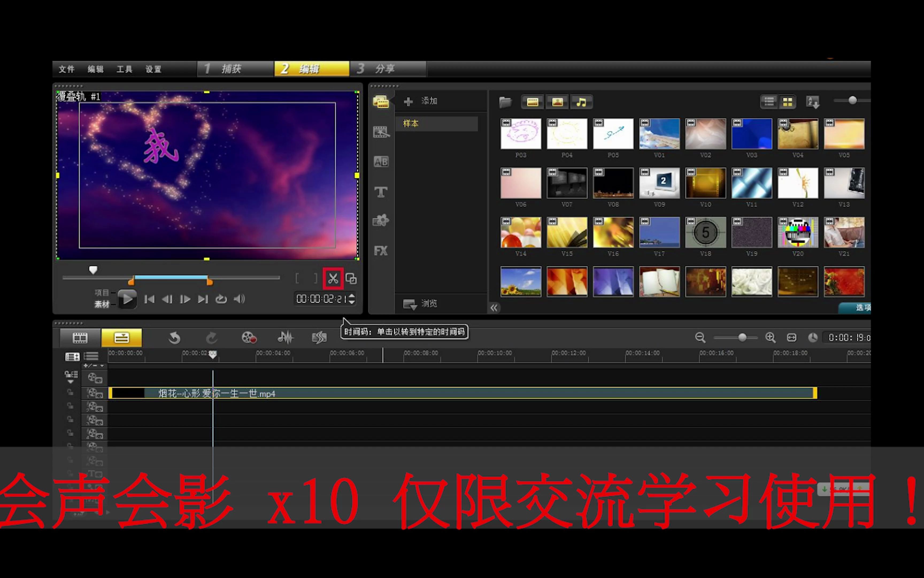This screenshot has height=578, width=924.
Task: Toggle photo filter in library
Action: [x=557, y=102]
